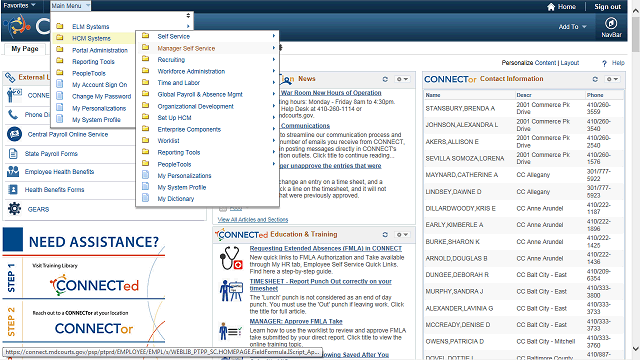The height and width of the screenshot is (360, 640).
Task: Open the Add To dropdown
Action: (572, 27)
